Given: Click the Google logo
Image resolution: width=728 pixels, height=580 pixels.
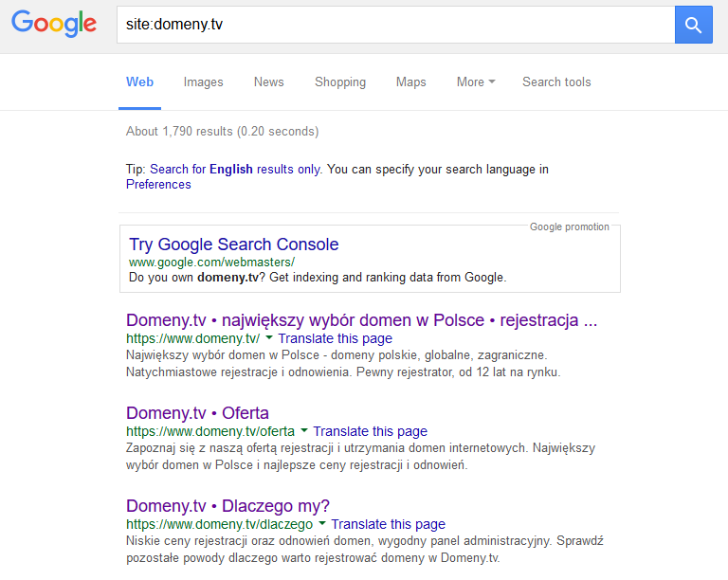Looking at the screenshot, I should coord(54,25).
